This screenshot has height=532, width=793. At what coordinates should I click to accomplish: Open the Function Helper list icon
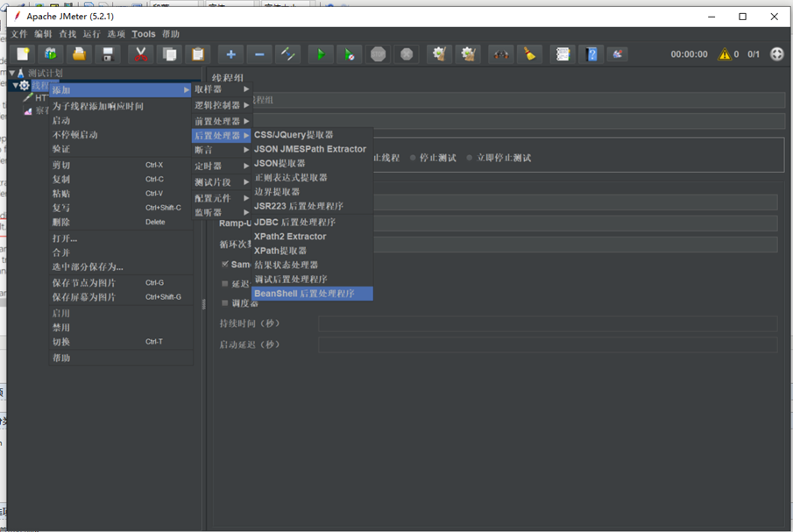coord(563,54)
